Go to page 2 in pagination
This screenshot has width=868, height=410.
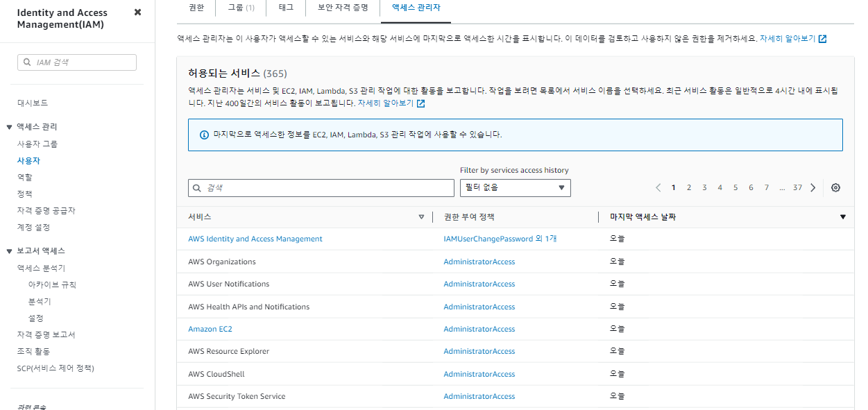tap(689, 188)
